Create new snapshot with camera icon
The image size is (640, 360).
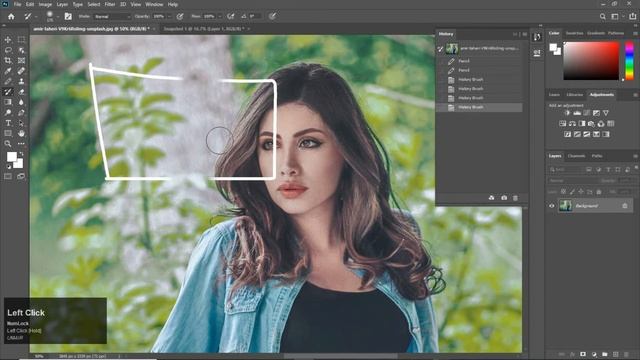pyautogui.click(x=504, y=198)
